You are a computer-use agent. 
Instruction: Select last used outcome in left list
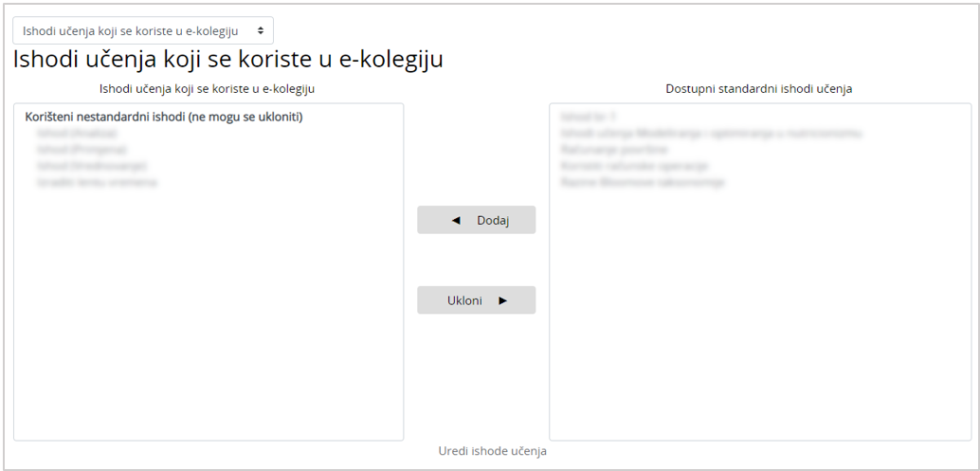[x=97, y=182]
